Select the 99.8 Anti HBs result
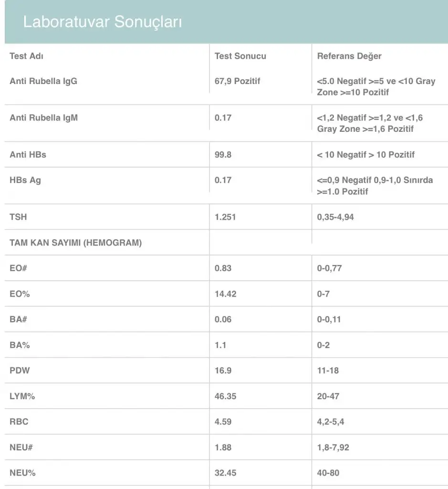This screenshot has width=448, height=489. click(x=223, y=155)
